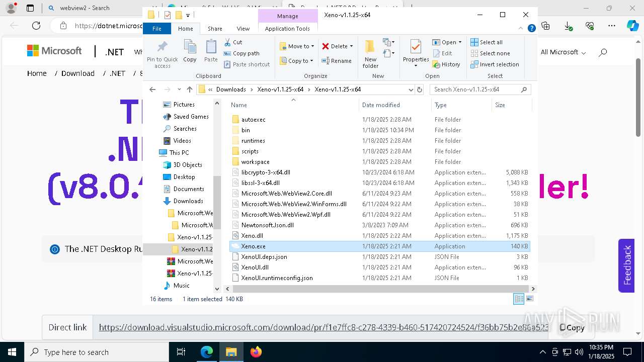This screenshot has width=644, height=362.
Task: Open the Delete options arrow
Action: 351,46
